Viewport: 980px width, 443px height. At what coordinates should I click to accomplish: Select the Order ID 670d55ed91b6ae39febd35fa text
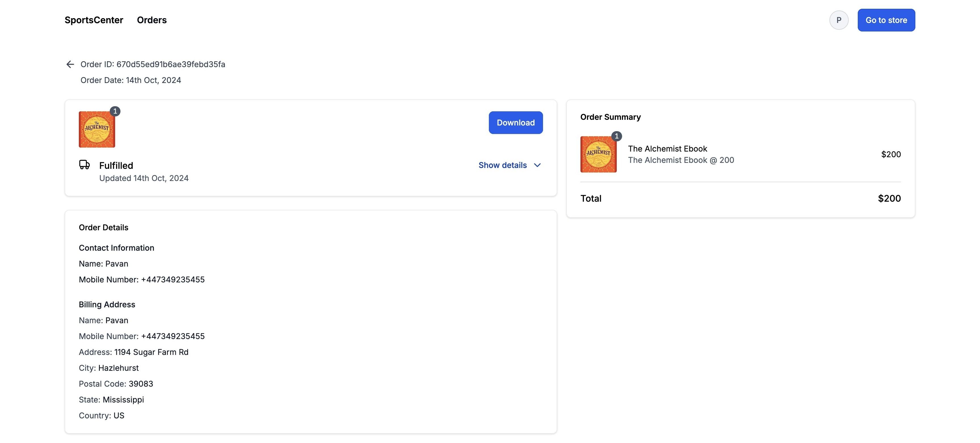coord(153,64)
